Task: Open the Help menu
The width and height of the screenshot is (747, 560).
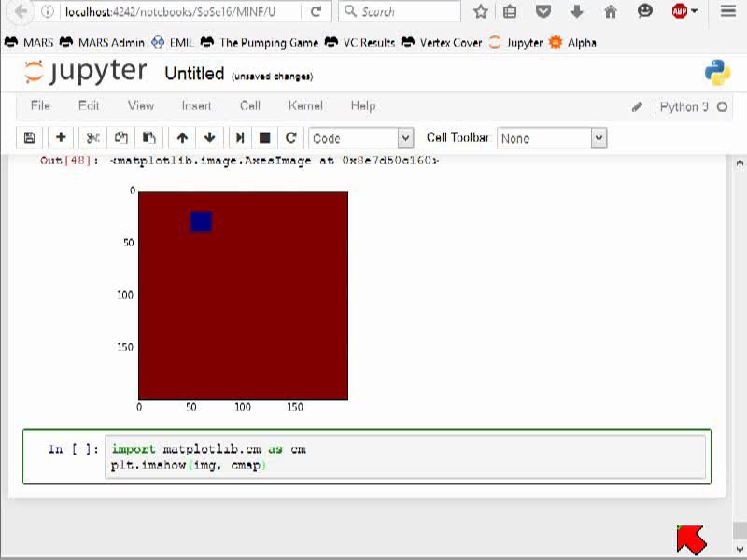Action: click(363, 105)
